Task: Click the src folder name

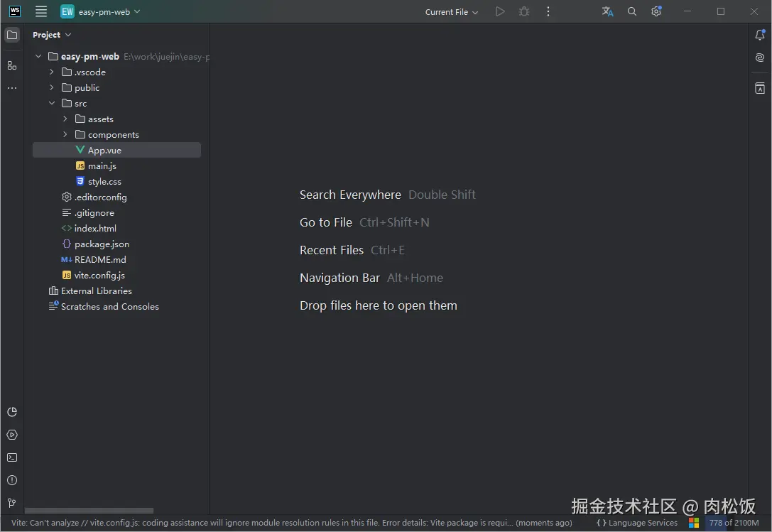Action: tap(81, 104)
